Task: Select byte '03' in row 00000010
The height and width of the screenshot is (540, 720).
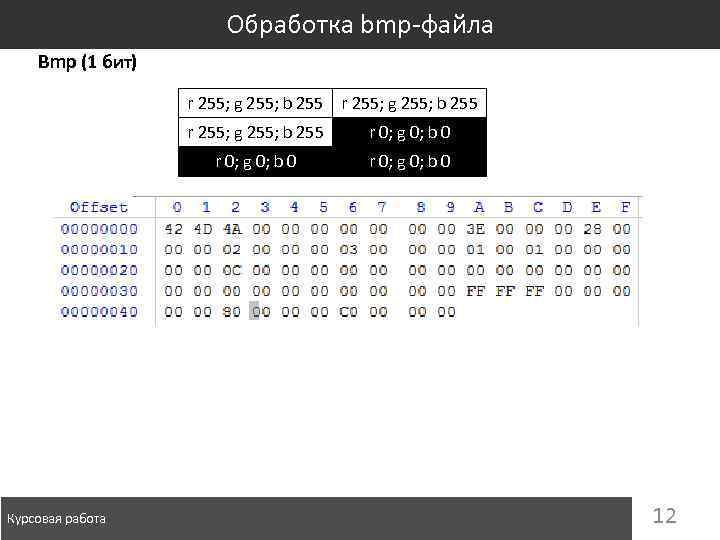Action: point(349,249)
